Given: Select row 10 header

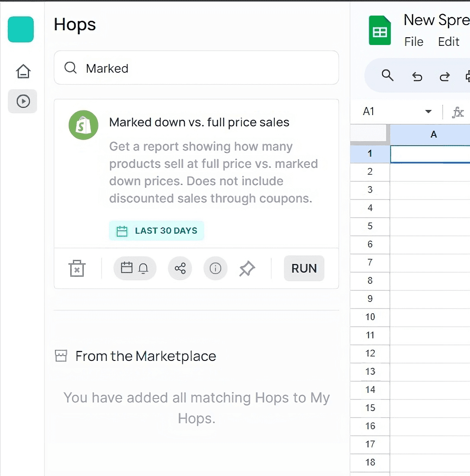Looking at the screenshot, I should click(370, 317).
